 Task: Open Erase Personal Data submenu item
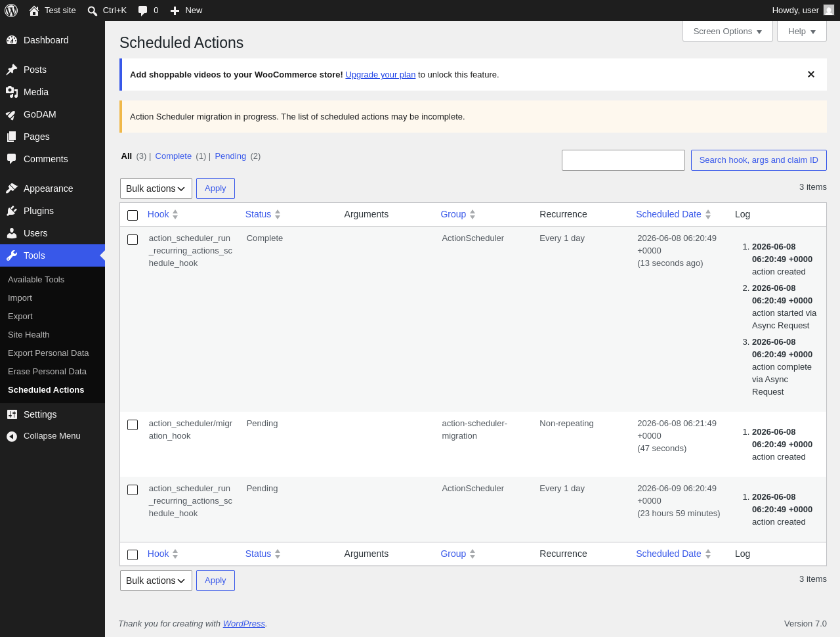47,372
